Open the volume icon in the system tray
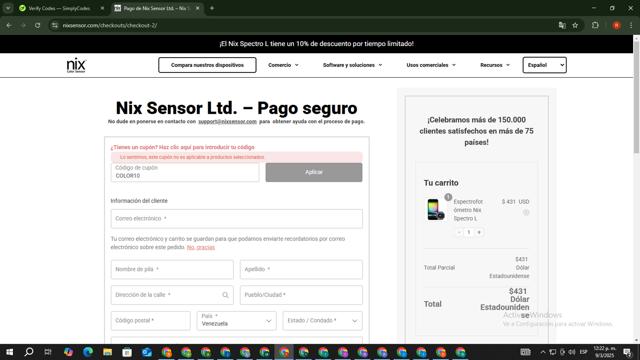Viewport: 640px width, 360px height. [x=572, y=352]
